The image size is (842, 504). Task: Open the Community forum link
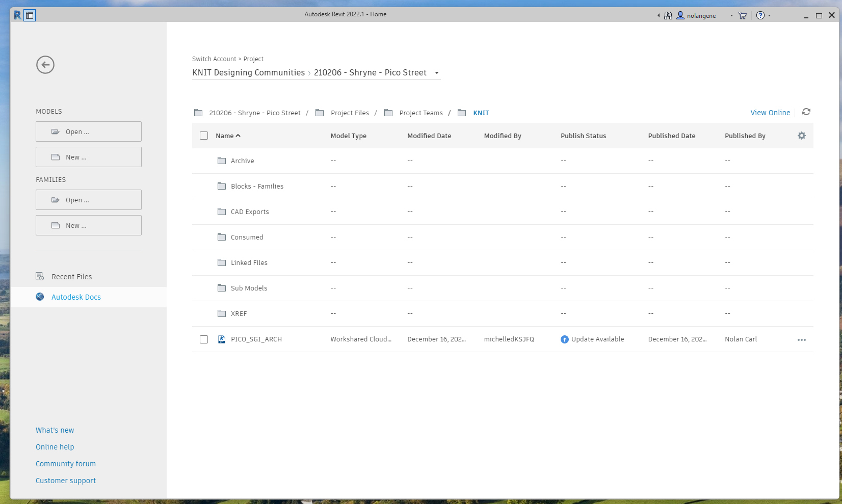coord(66,464)
